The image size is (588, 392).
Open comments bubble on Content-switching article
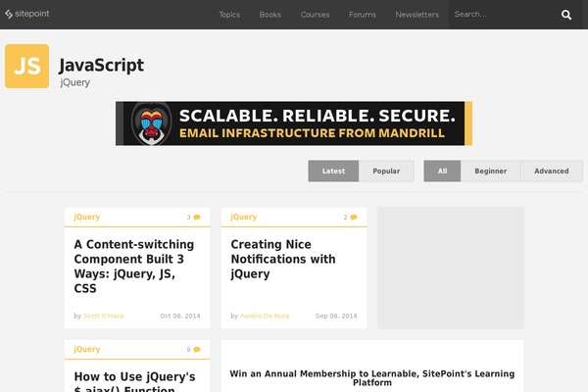pos(197,218)
